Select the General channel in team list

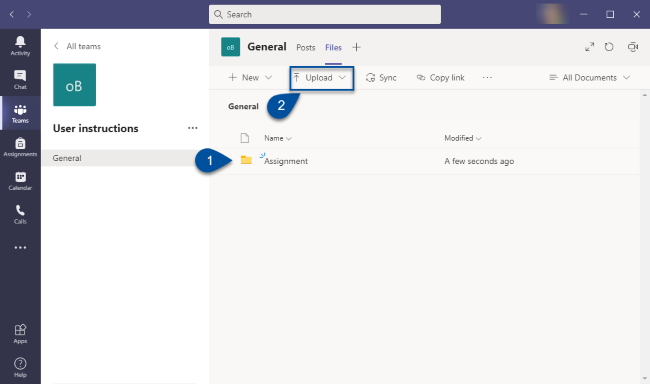coord(124,158)
